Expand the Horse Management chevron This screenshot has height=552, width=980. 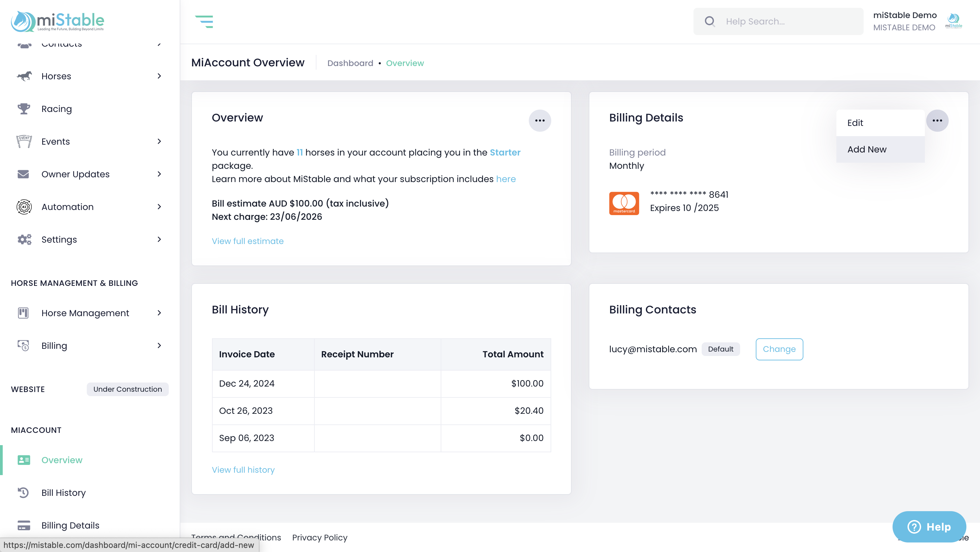(159, 313)
